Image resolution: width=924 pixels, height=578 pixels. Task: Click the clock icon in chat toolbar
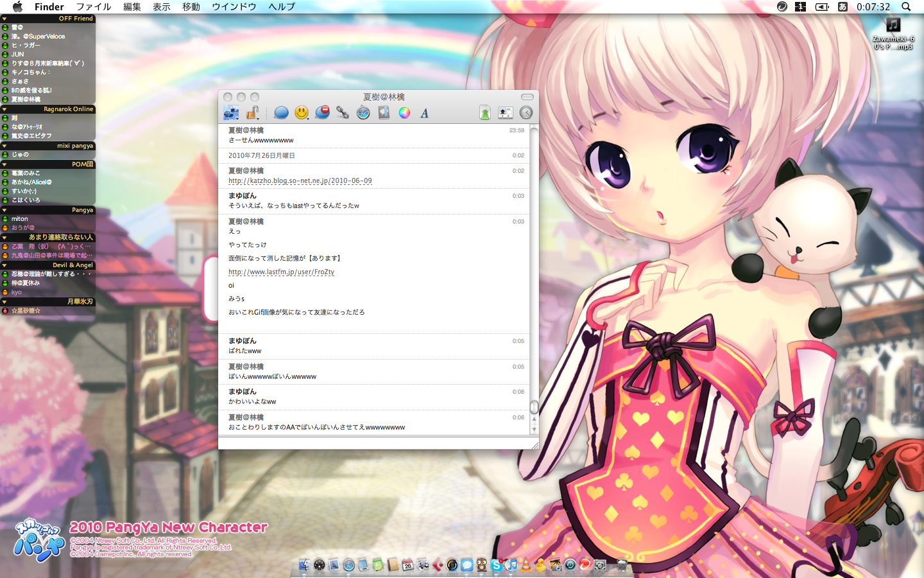526,113
